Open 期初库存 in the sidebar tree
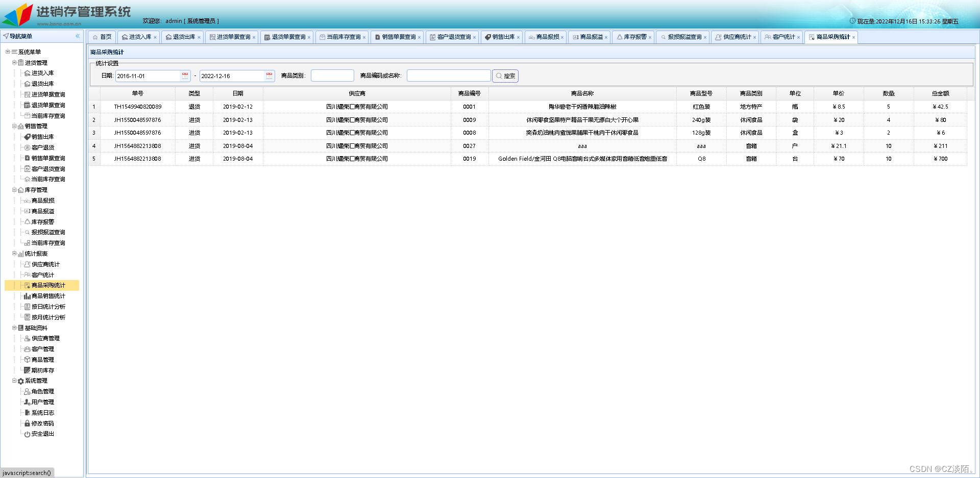 (x=43, y=370)
